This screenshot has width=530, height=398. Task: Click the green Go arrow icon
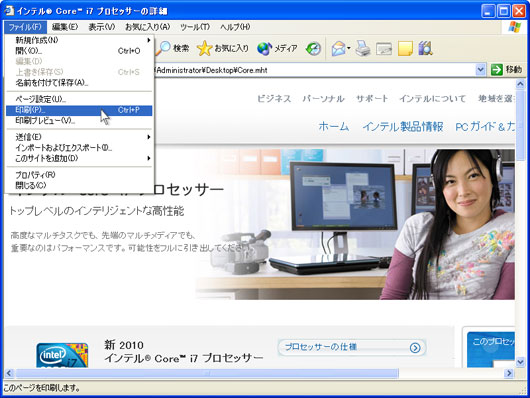point(497,70)
